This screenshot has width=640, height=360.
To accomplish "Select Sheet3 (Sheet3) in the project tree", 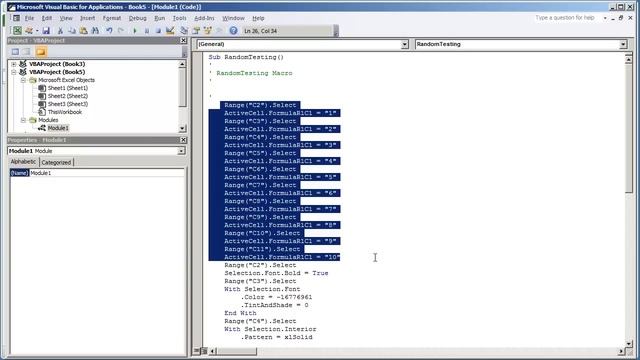I will [x=68, y=104].
